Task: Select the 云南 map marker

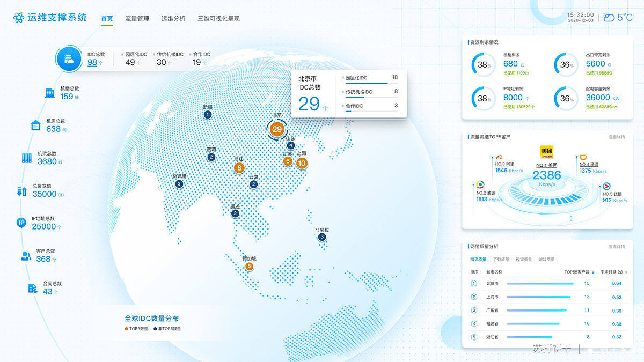Action: pyautogui.click(x=253, y=184)
